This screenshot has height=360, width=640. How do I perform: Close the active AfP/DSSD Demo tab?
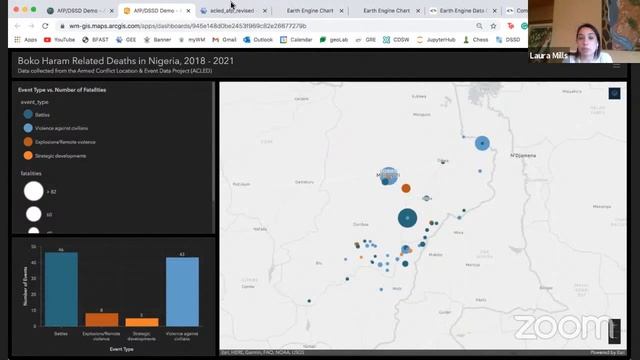[188, 11]
